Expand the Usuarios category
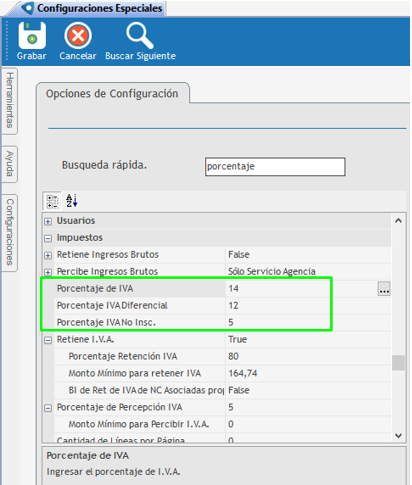This screenshot has height=485, width=412. coord(48,221)
